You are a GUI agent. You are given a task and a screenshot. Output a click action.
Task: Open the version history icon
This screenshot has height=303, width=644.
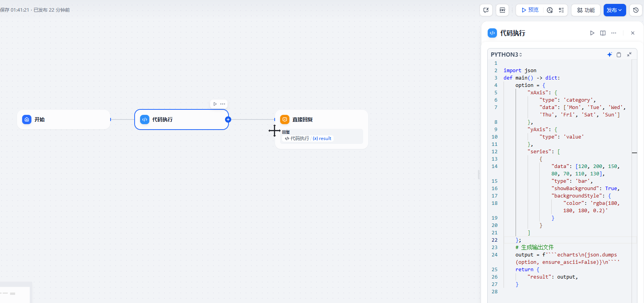[636, 10]
